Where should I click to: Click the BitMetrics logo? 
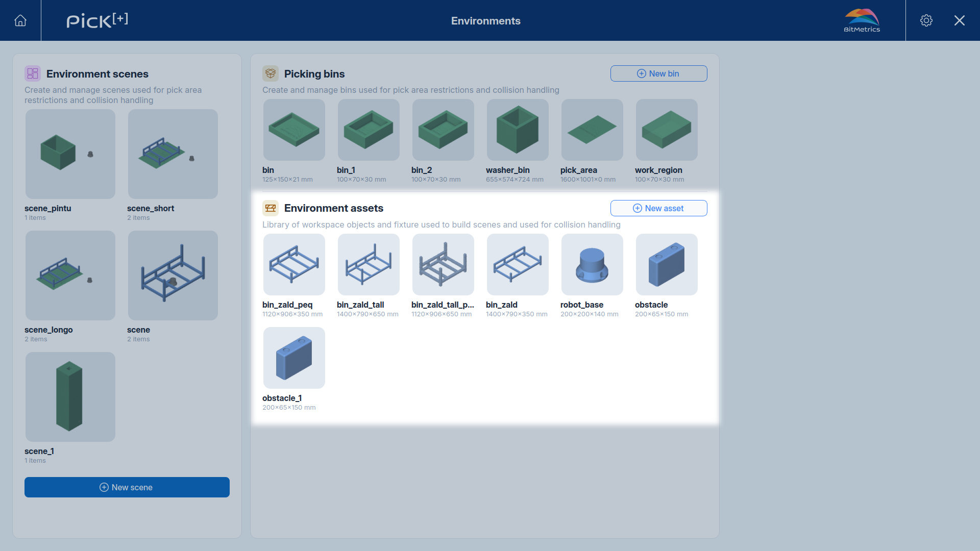coord(862,20)
